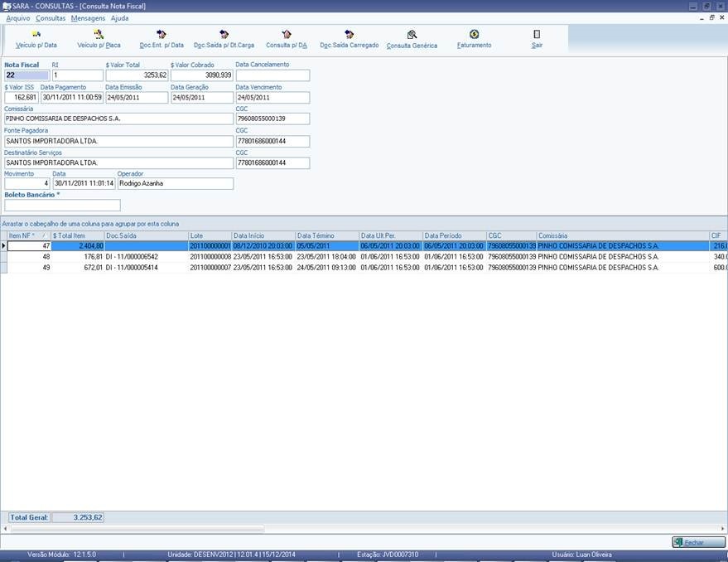This screenshot has width=728, height=562.
Task: Click the Boleto Bancário input field
Action: (62, 205)
